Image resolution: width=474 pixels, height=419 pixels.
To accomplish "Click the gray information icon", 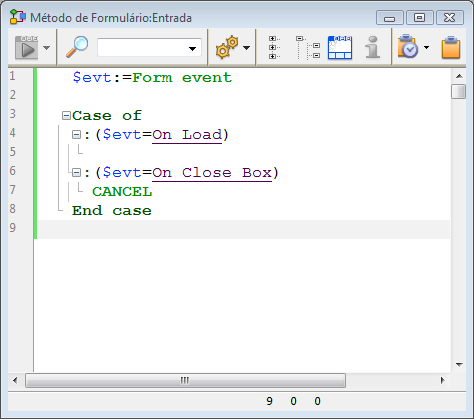I will coord(373,47).
